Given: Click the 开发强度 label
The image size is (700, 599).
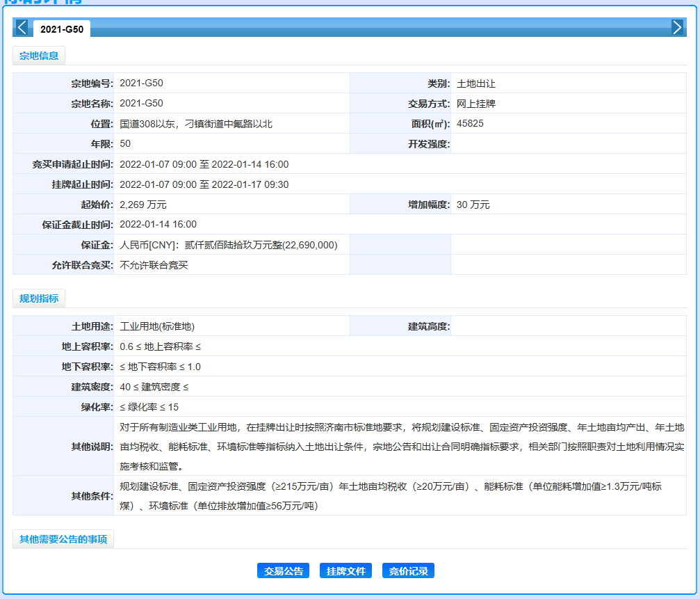Looking at the screenshot, I should pos(429,144).
